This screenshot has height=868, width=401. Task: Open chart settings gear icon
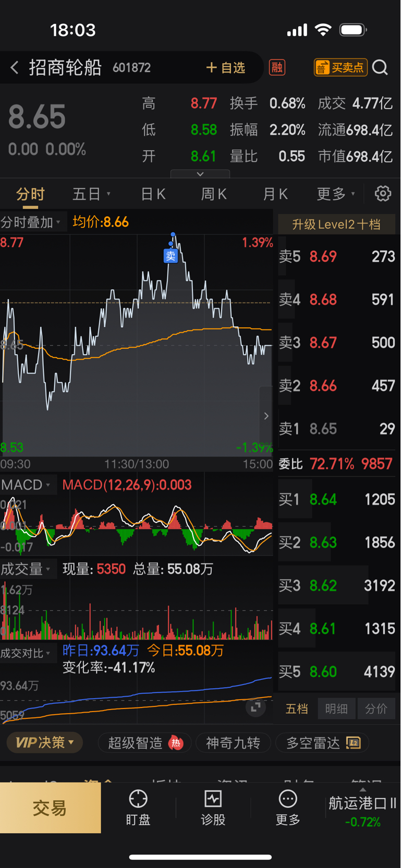pos(383,193)
